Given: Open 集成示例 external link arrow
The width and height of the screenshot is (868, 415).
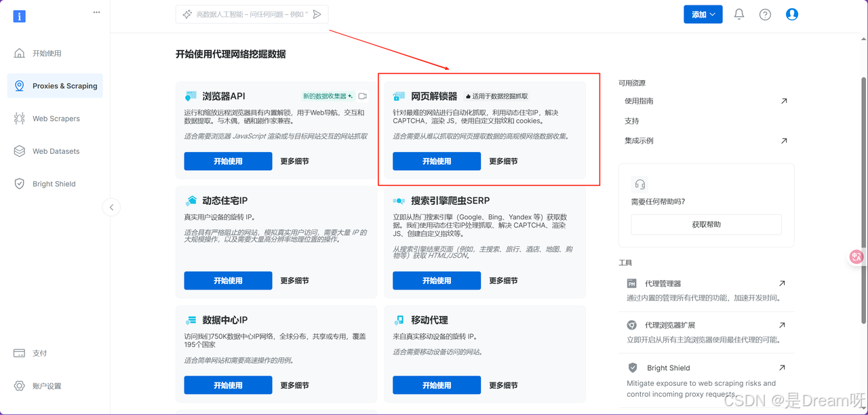Looking at the screenshot, I should point(784,141).
